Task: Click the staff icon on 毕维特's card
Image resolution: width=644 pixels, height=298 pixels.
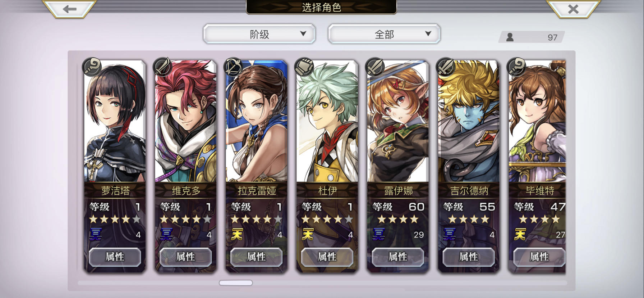Action: [x=516, y=67]
